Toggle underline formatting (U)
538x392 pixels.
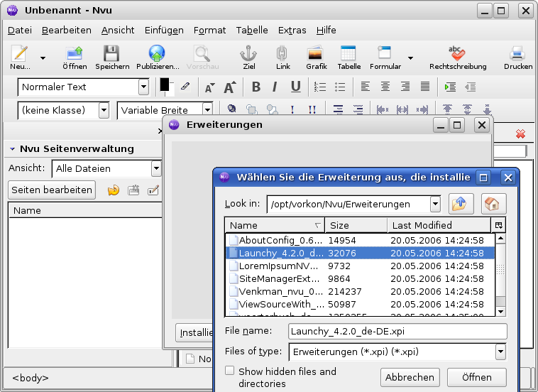(295, 87)
